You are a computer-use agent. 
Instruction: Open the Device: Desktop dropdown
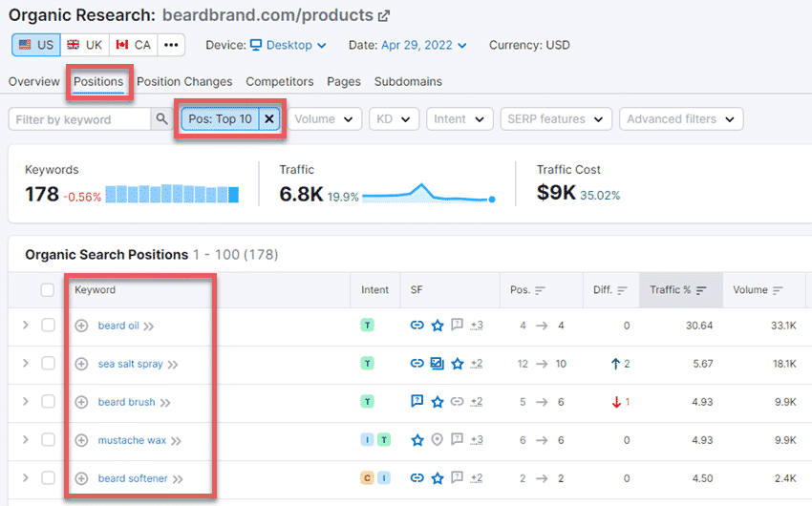point(287,45)
